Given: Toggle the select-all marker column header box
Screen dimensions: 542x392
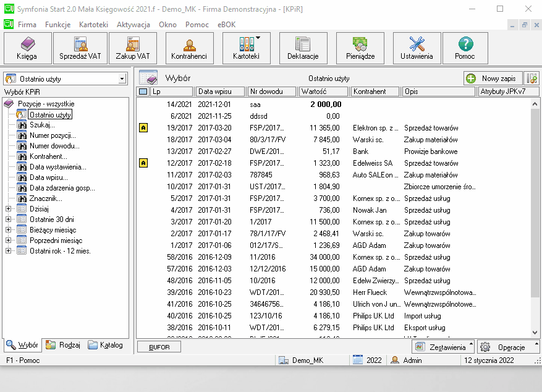Looking at the screenshot, I should click(143, 92).
